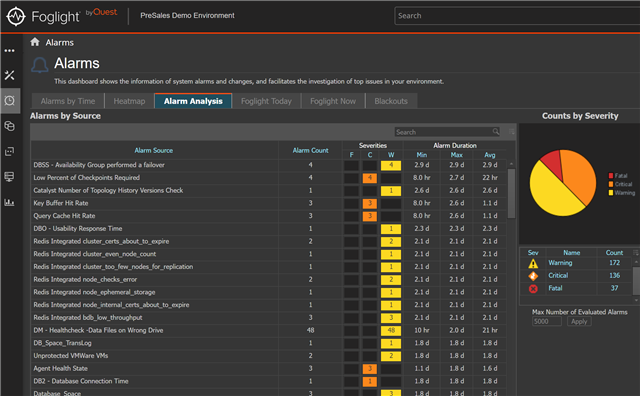This screenshot has height=396, width=640.
Task: Sort by Alarm Count column header
Action: tap(310, 150)
